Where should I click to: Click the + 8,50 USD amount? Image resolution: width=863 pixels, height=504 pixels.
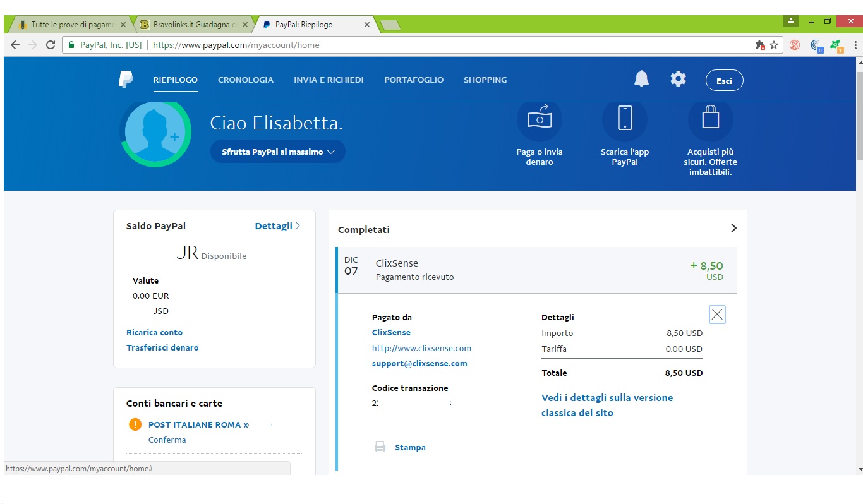(707, 270)
